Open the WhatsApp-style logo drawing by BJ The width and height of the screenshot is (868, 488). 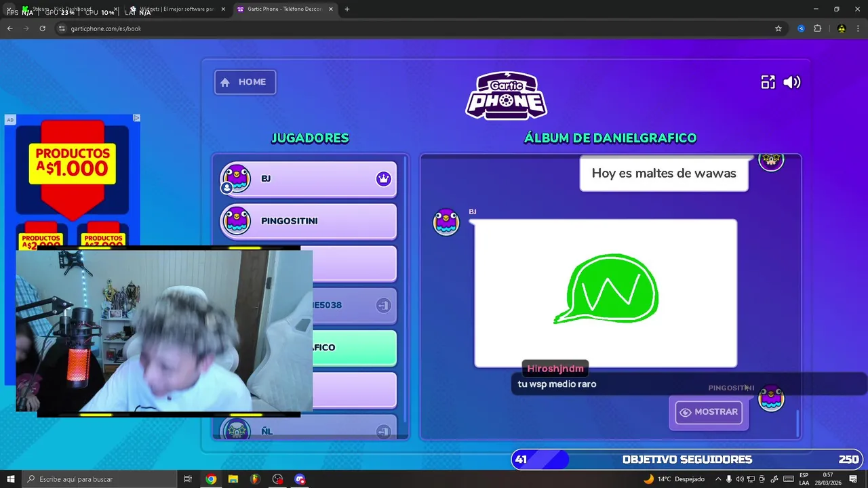pos(606,293)
